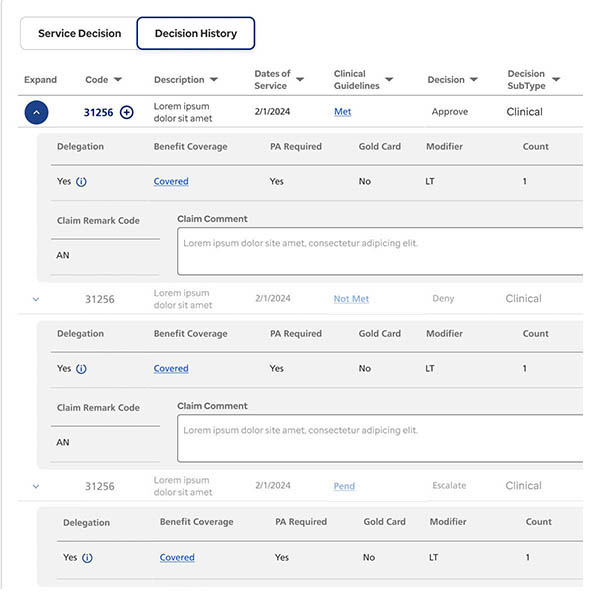Click Delegation info icon in first record
The height and width of the screenshot is (600, 600).
pyautogui.click(x=81, y=182)
